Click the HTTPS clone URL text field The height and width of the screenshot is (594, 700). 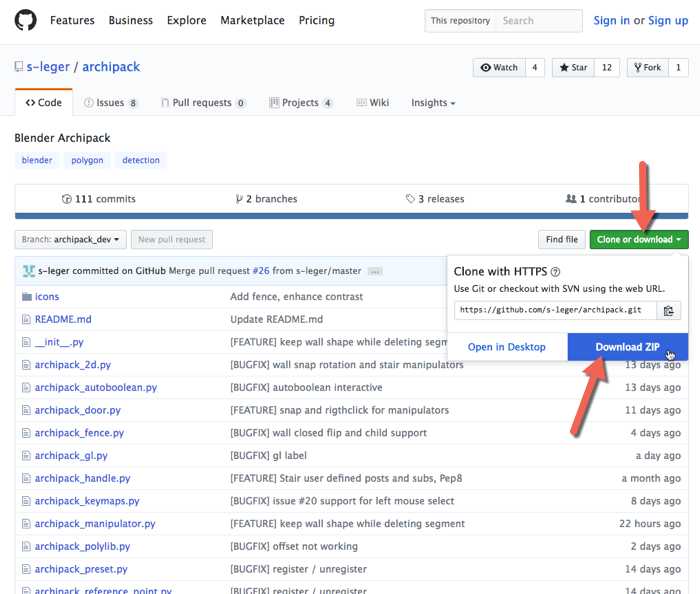pyautogui.click(x=555, y=311)
